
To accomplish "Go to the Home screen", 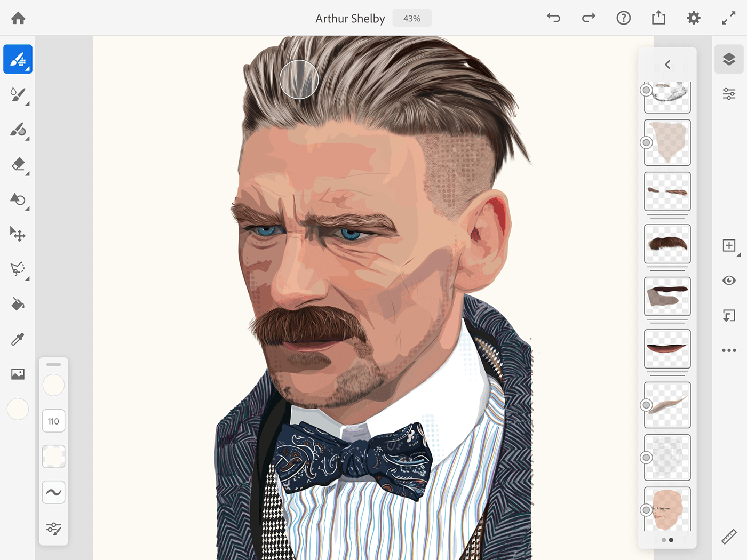I will tap(18, 18).
